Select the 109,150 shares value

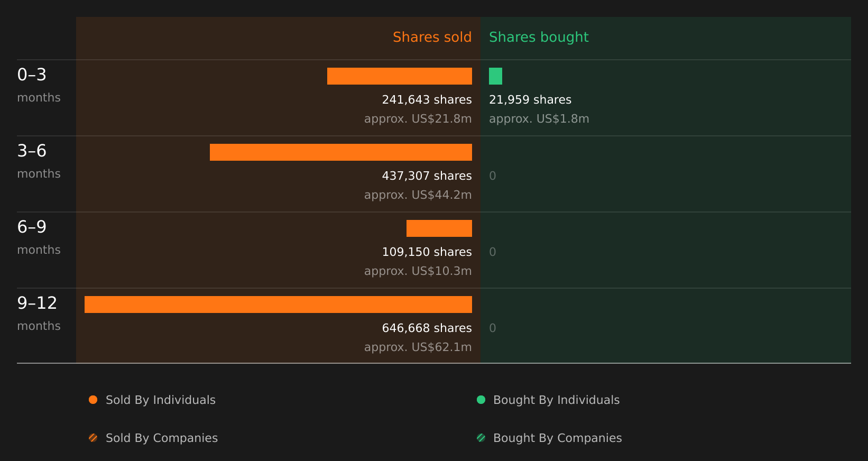[x=427, y=252]
